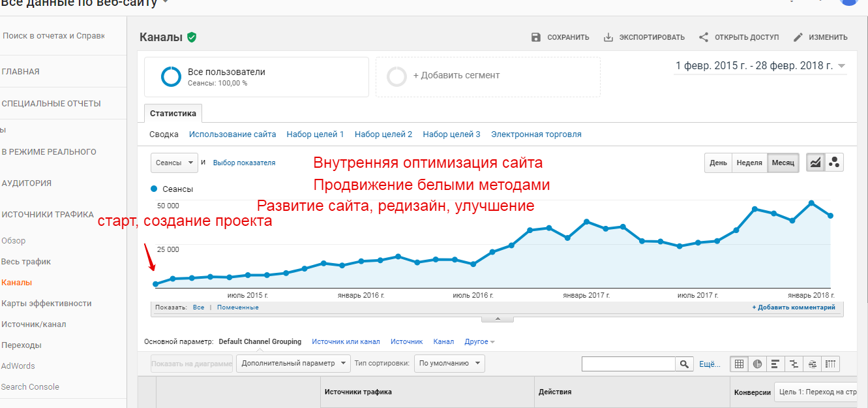The image size is (868, 408).
Task: Set chart granularity to Месяц
Action: point(783,163)
